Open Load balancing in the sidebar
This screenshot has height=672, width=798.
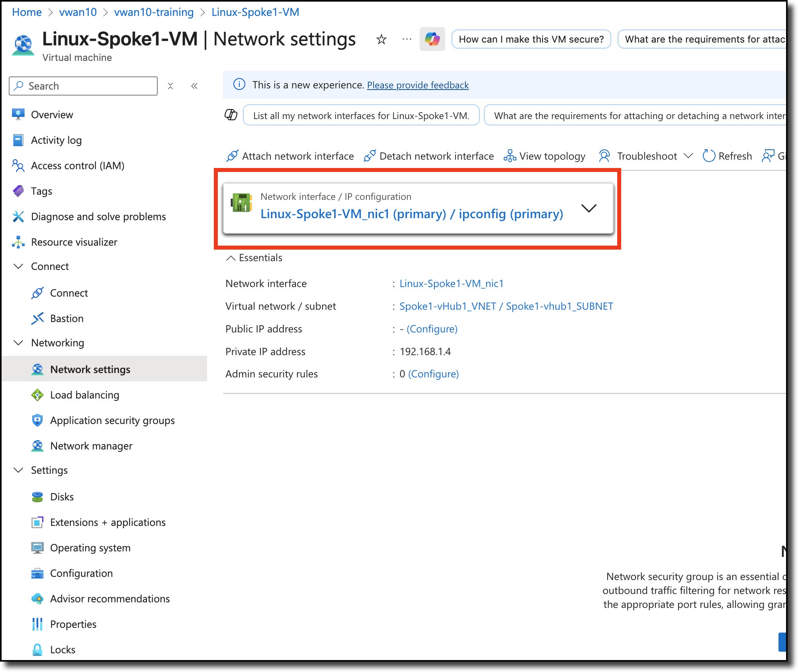[84, 395]
